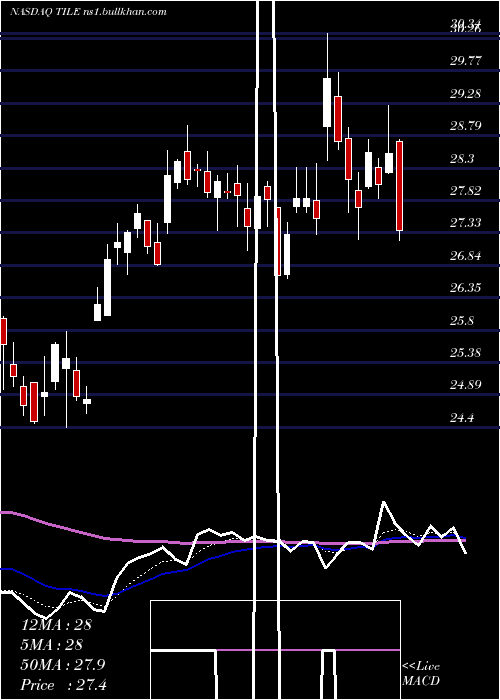Viewport: 500px width, 700px height.
Task: Click the 29.77 price axis label
Action: 466,61
